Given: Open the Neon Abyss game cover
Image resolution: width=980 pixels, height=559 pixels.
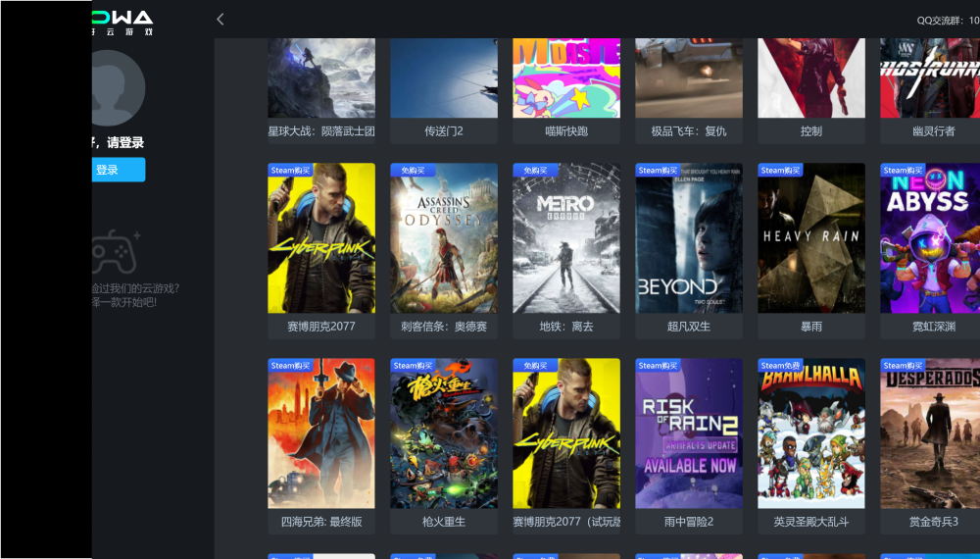Looking at the screenshot, I should click(930, 238).
